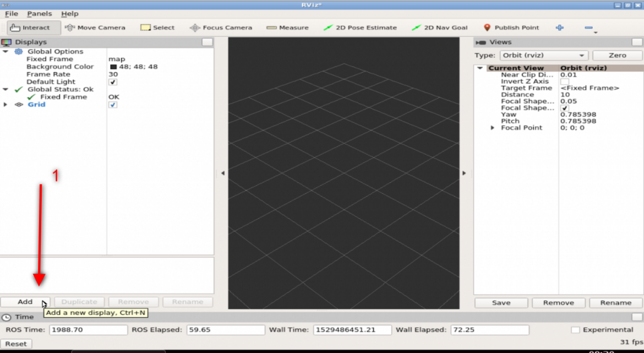Image resolution: width=644 pixels, height=353 pixels.
Task: Activate the Move Camera tool
Action: tap(95, 28)
